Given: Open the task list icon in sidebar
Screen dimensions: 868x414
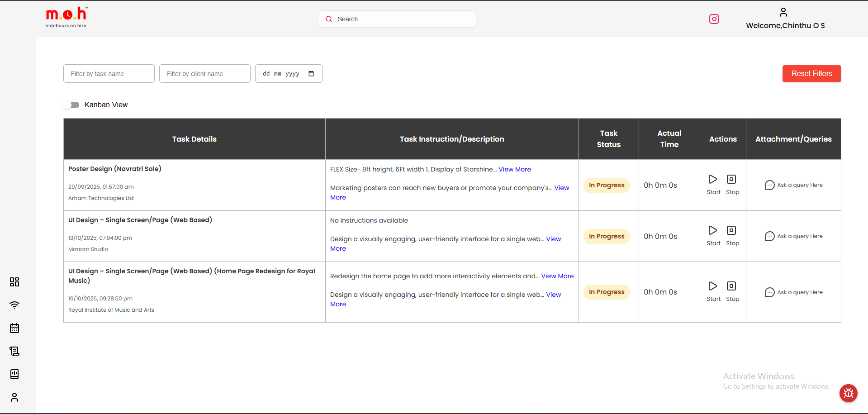Looking at the screenshot, I should 14,351.
